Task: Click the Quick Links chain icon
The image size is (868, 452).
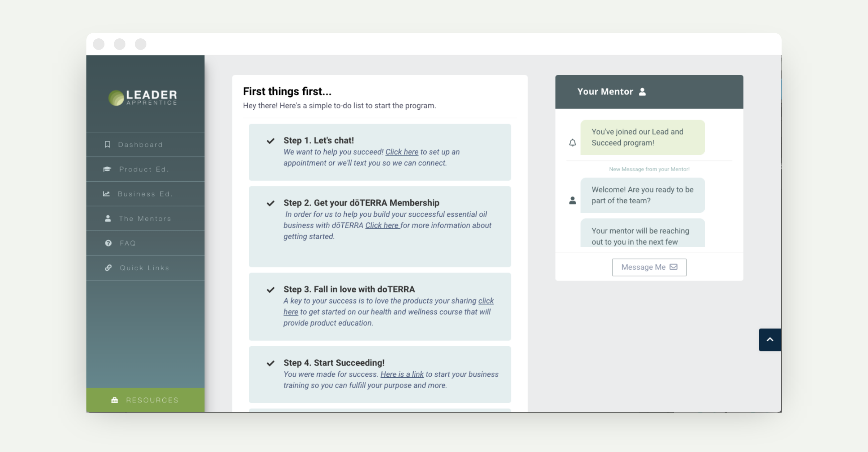Action: [108, 267]
